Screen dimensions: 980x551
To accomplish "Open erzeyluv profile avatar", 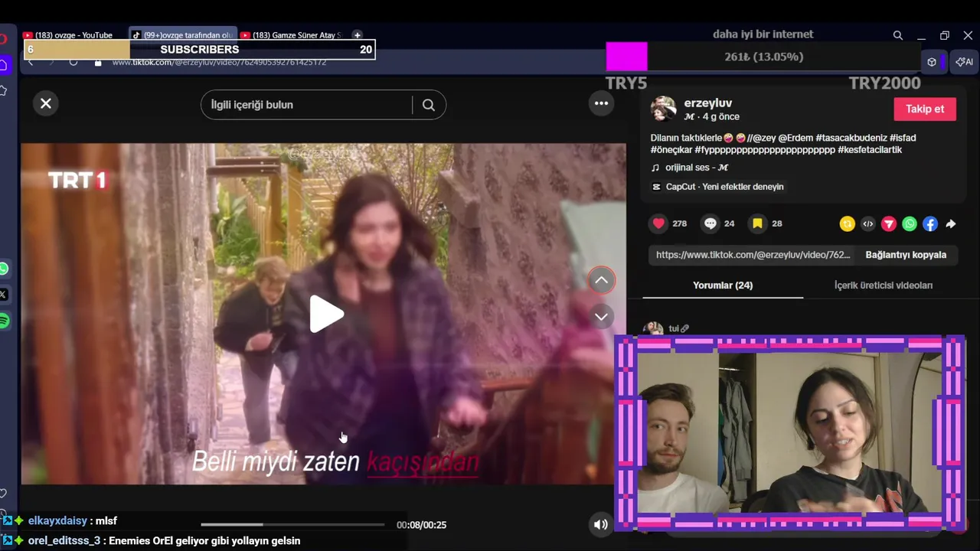I will [x=663, y=109].
